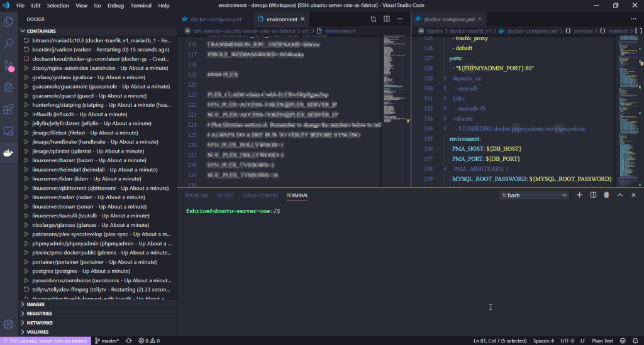Viewport: 644px width, 345px height.
Task: Kill terminal using the trash icon
Action: (606, 195)
